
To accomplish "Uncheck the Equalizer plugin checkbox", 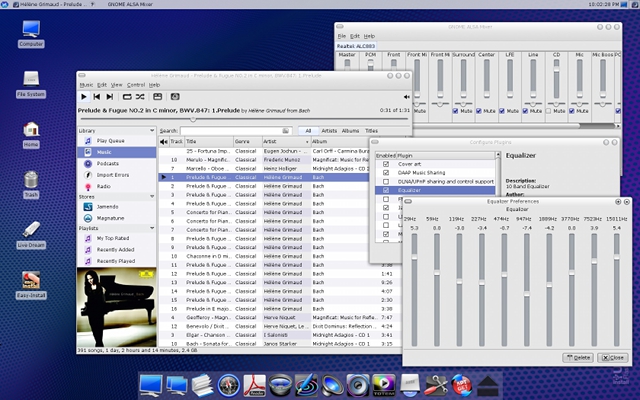I will click(386, 190).
